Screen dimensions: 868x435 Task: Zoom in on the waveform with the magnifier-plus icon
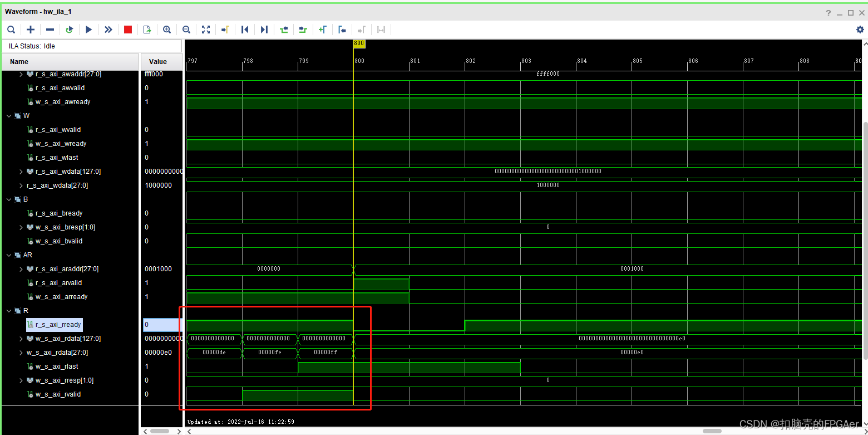pyautogui.click(x=167, y=30)
